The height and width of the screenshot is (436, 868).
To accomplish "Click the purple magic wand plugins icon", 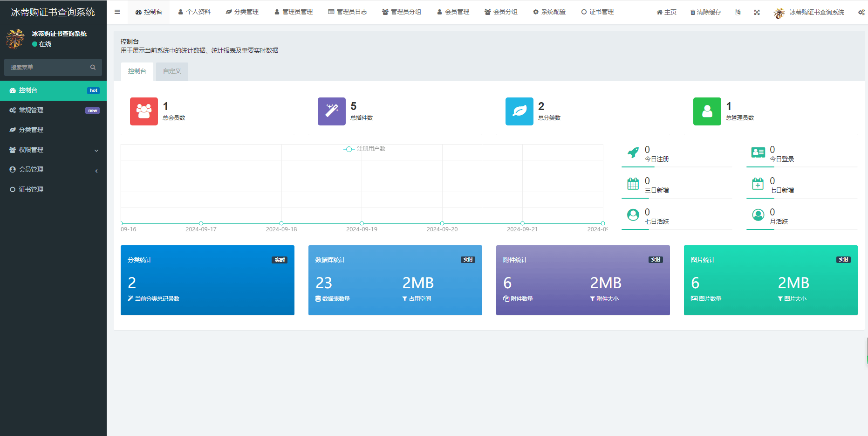I will (331, 111).
